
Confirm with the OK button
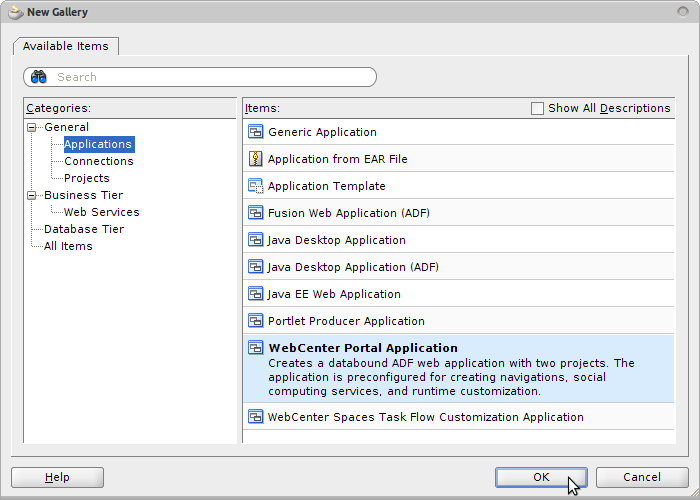click(541, 477)
